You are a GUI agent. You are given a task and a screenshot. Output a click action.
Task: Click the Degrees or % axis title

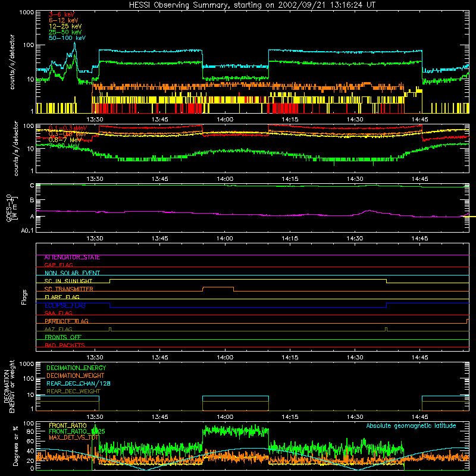point(15,446)
